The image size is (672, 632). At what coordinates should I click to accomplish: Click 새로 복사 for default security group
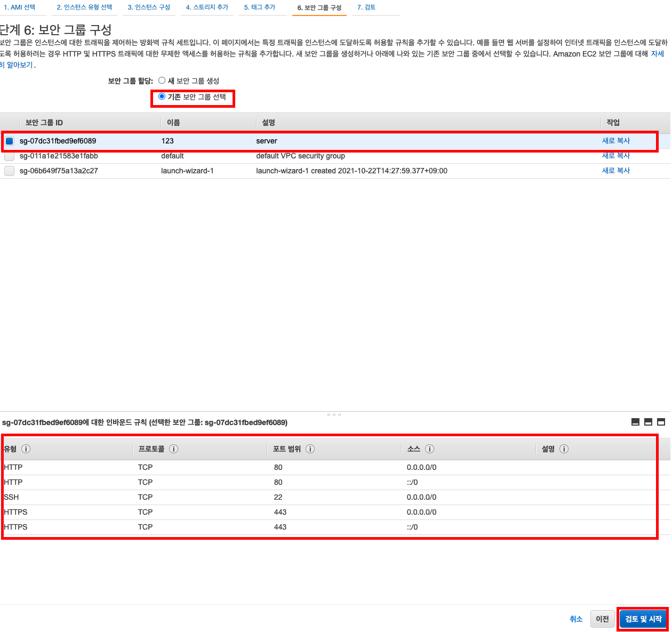pos(616,156)
